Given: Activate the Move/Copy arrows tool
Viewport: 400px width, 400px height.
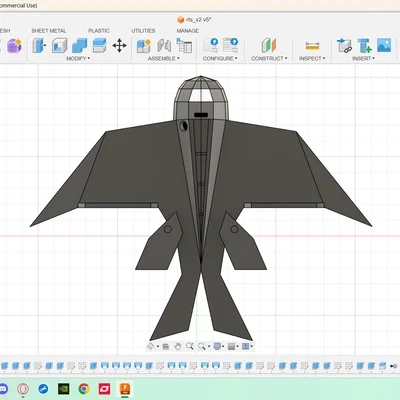Looking at the screenshot, I should tap(119, 46).
